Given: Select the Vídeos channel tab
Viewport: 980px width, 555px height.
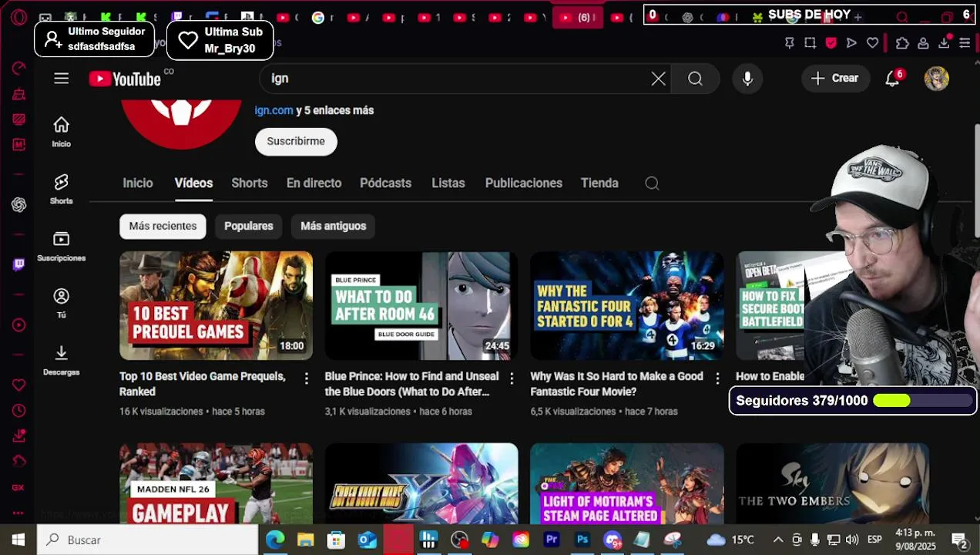Looking at the screenshot, I should (x=193, y=183).
